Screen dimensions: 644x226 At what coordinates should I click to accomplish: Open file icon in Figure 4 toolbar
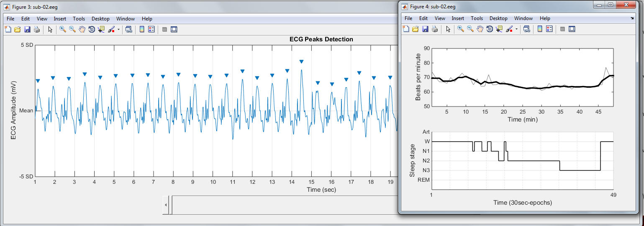pos(416,29)
